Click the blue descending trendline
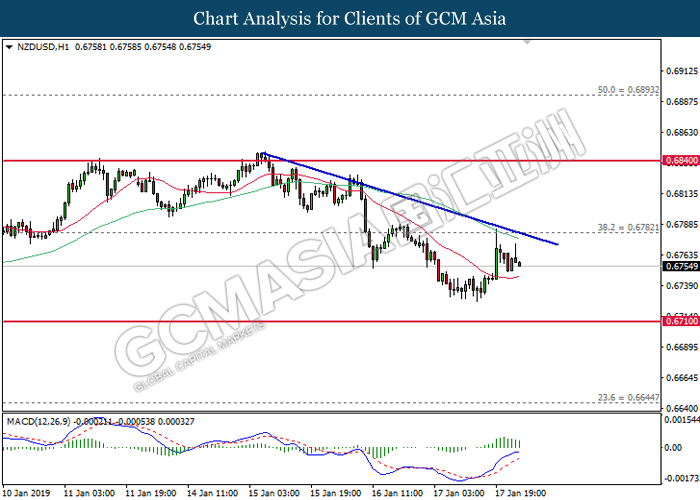The image size is (700, 500). point(410,198)
